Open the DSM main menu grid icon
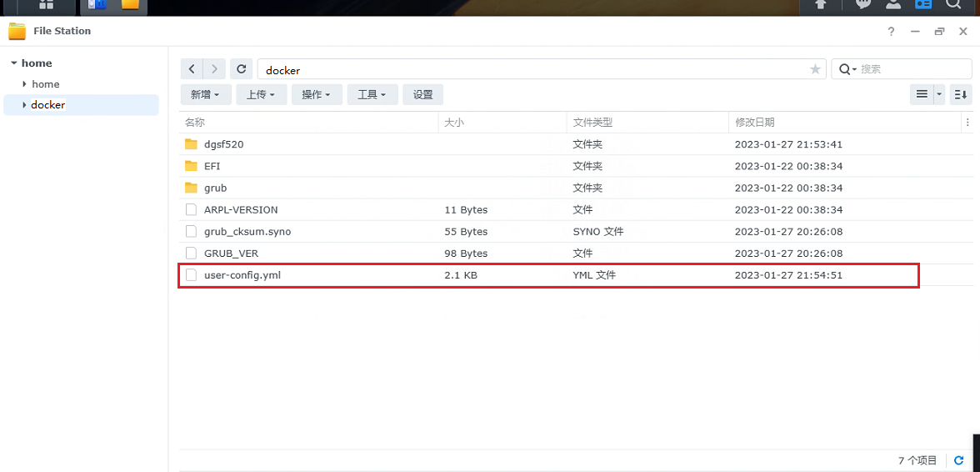The width and height of the screenshot is (980, 472). pyautogui.click(x=46, y=5)
